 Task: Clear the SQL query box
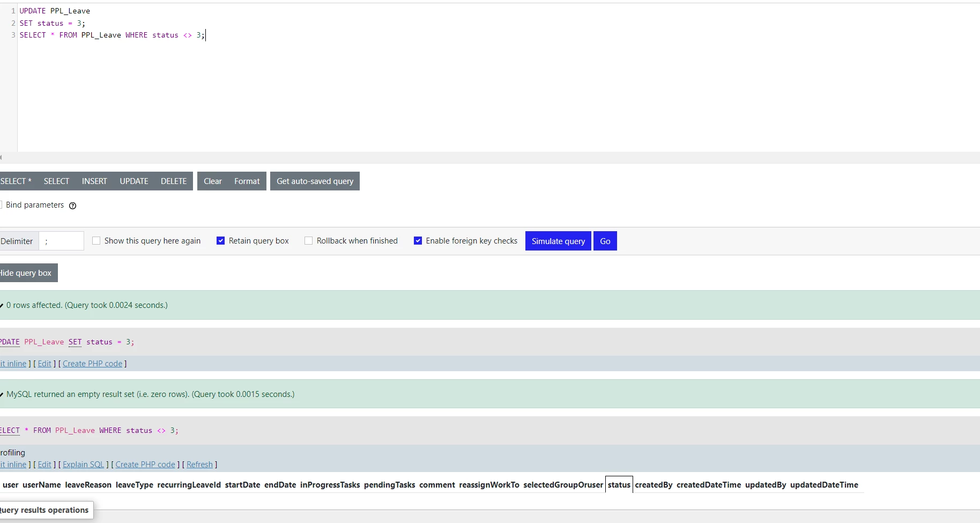[x=213, y=181]
